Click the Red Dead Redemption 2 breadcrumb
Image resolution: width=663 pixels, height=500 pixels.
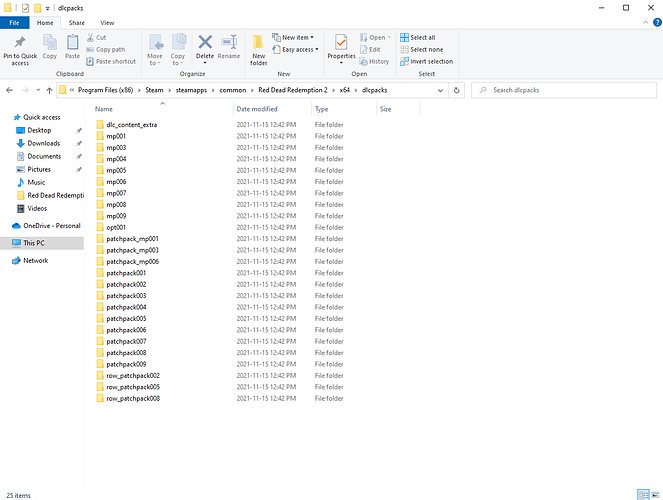pos(293,90)
